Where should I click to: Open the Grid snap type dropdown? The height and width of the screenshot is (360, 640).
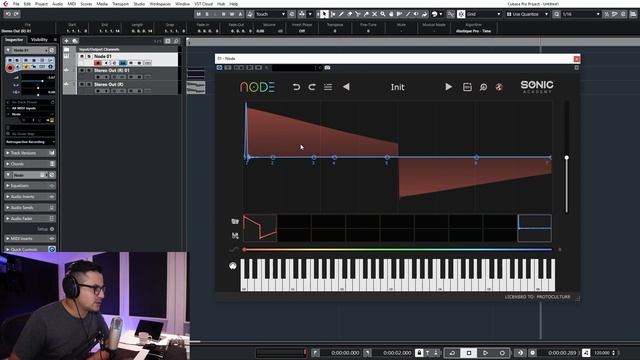pyautogui.click(x=483, y=14)
